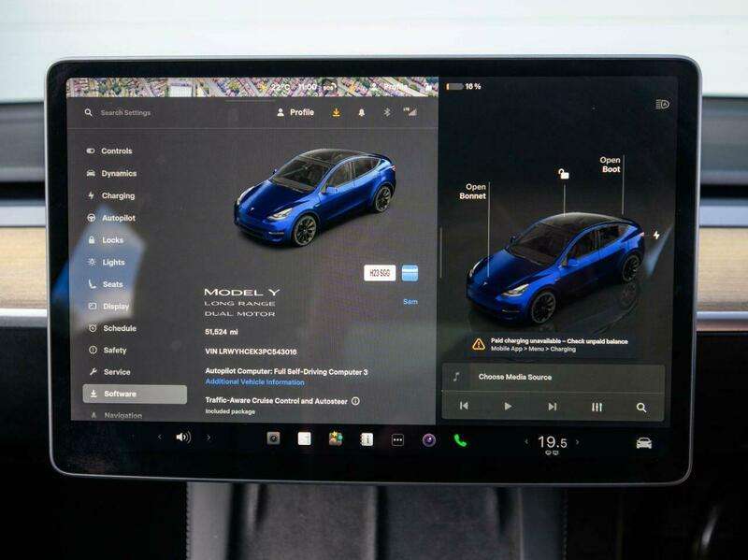Viewport: 748px width, 560px height.
Task: Tap the car icon in the bottom bar
Action: (x=644, y=443)
